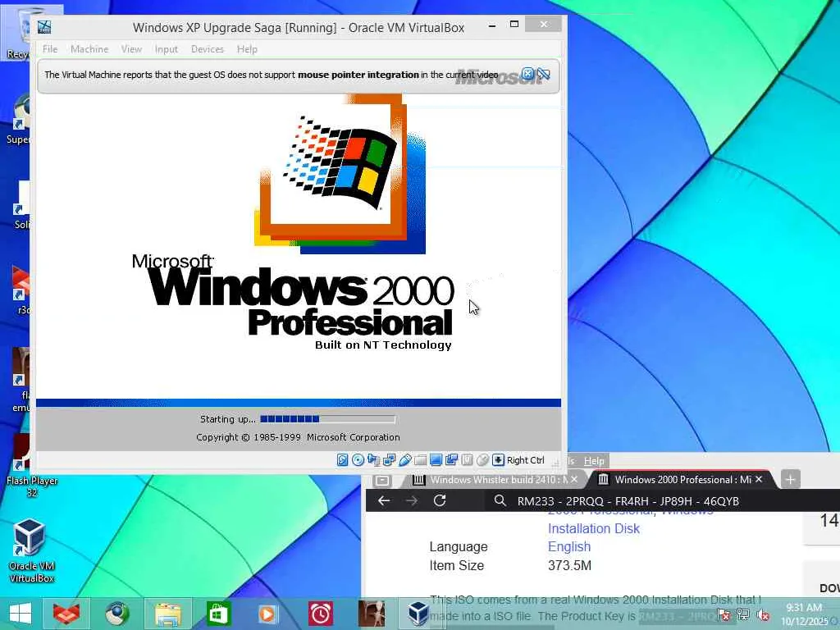Click the figure thumbnail app in the taskbar

coord(372,614)
